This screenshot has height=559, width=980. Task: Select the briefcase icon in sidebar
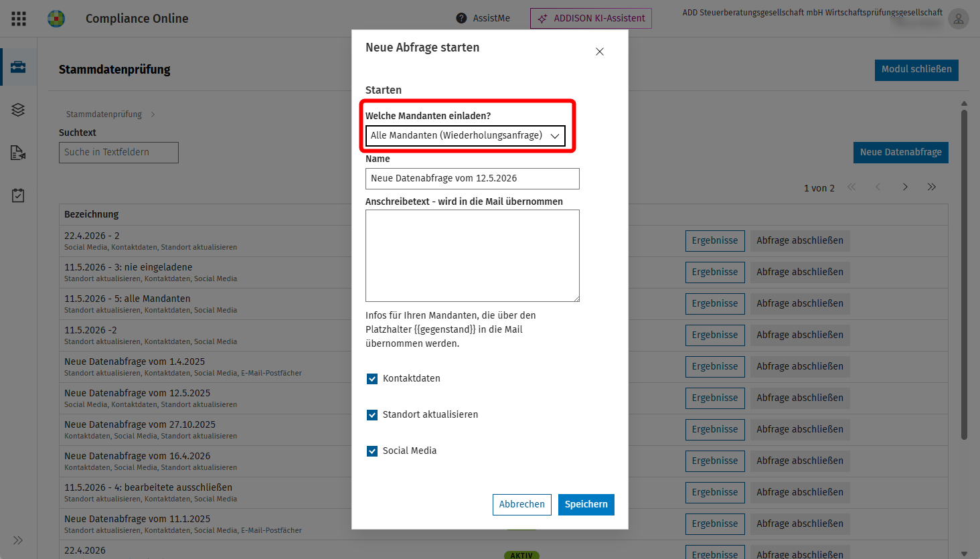pyautogui.click(x=18, y=67)
